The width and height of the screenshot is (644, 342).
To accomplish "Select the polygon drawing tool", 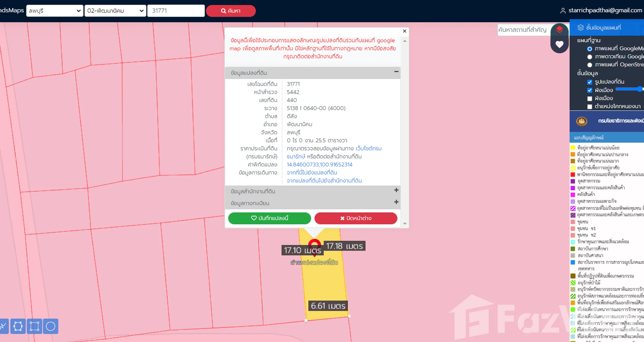I will tap(18, 326).
